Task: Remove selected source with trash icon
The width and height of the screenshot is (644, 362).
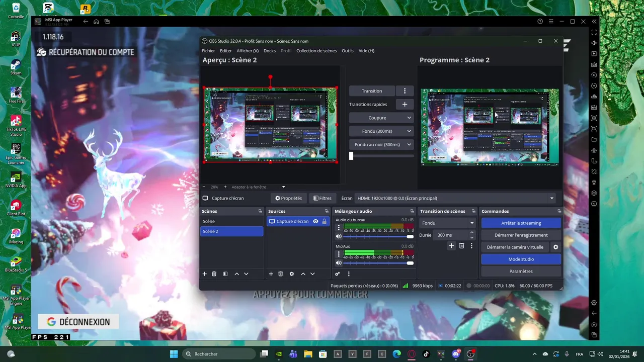Action: pos(281,274)
